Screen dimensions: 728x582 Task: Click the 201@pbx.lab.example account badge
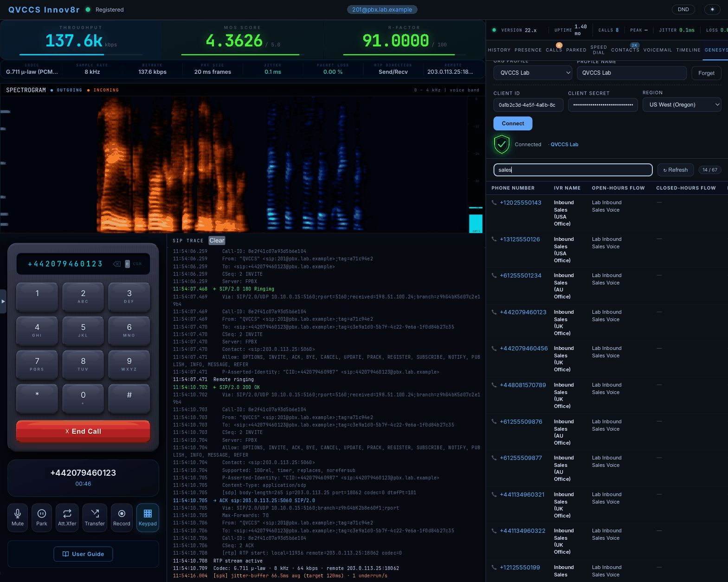coord(382,9)
